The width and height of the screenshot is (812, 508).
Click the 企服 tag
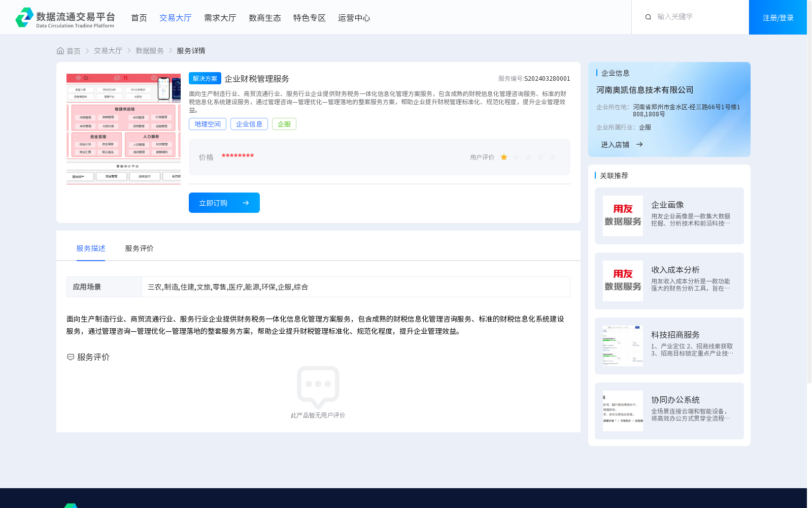tap(284, 124)
